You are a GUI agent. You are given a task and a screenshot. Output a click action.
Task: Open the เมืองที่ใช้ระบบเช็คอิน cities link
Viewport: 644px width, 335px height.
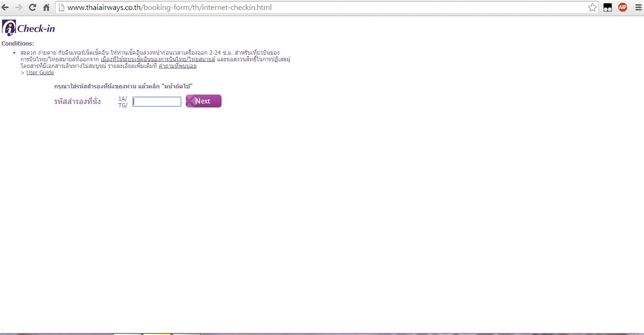158,59
